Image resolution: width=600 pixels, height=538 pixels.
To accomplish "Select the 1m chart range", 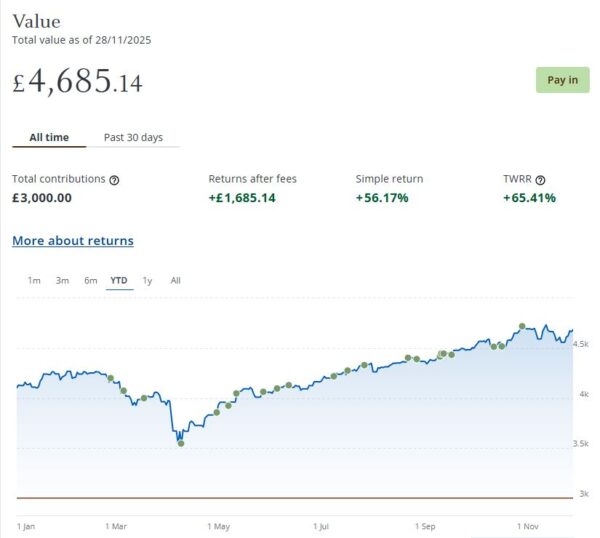I will 34,281.
